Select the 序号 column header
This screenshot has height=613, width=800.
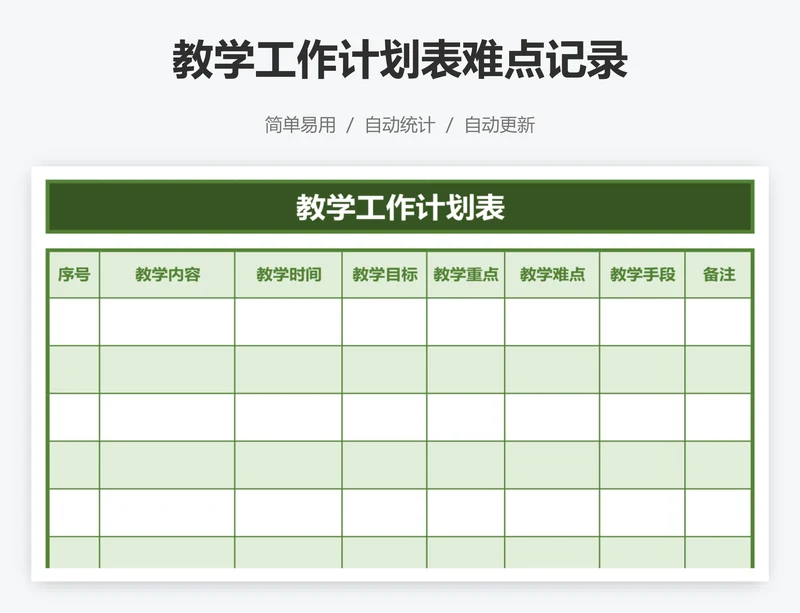point(74,275)
